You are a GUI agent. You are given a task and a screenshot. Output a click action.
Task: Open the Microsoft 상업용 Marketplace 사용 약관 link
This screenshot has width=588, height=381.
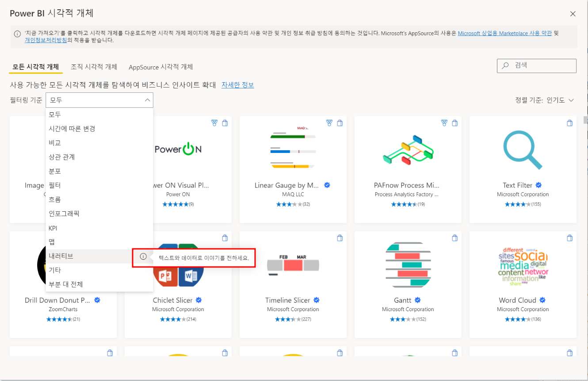coord(505,33)
